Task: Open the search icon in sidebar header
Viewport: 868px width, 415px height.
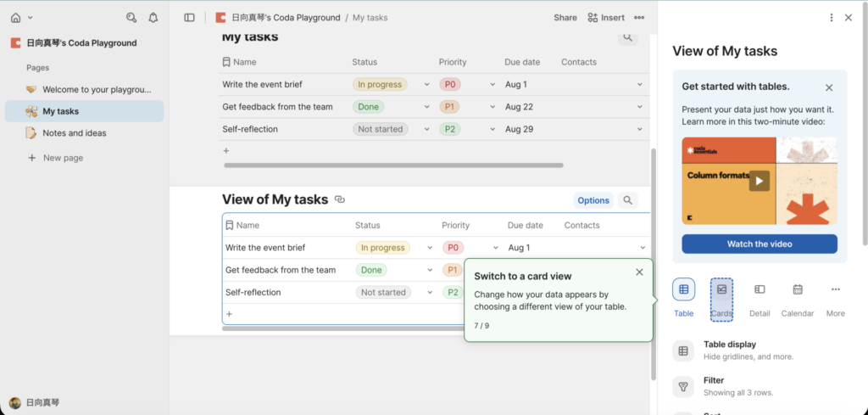Action: tap(131, 17)
